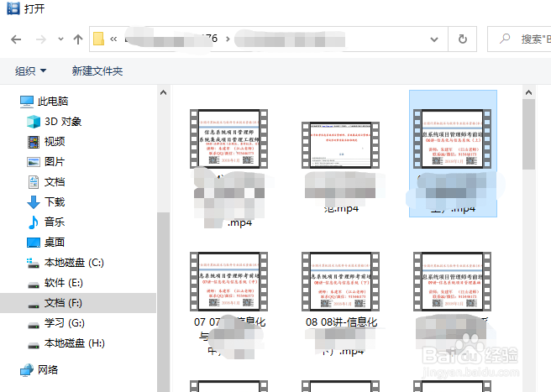551x392 pixels.
Task: Select middle video thumbnail in top row
Action: click(x=340, y=145)
